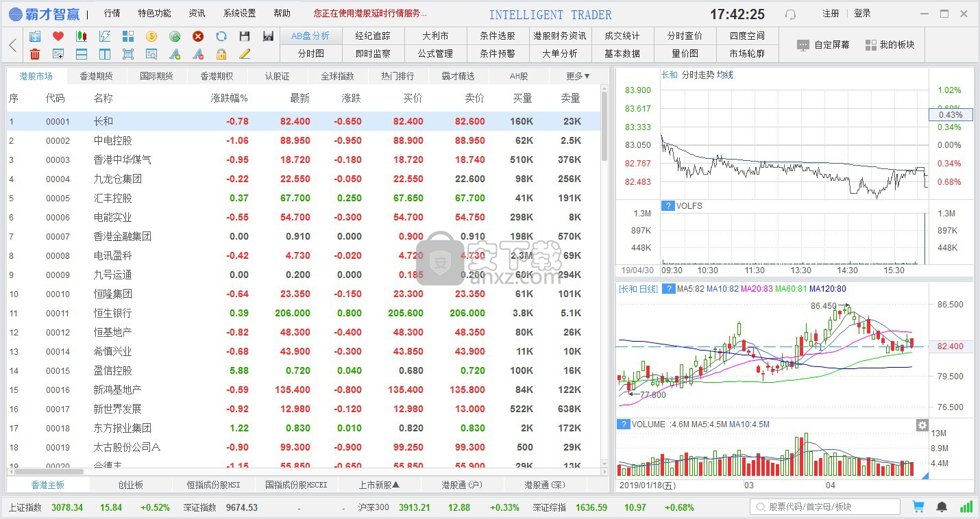This screenshot has height=519, width=980.
Task: Click help icon beside VOLUME indicator
Action: pyautogui.click(x=623, y=425)
